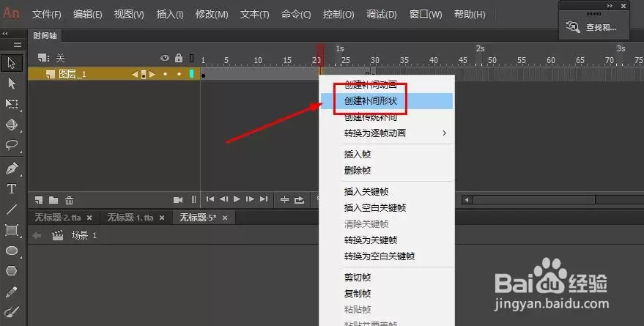Switch to the 无标题-2.fla document tab

pos(57,218)
